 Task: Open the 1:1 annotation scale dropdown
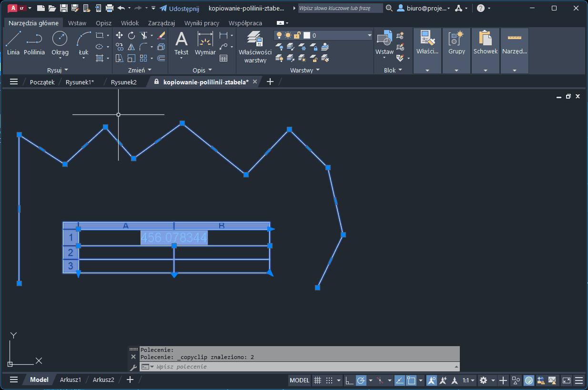point(469,380)
